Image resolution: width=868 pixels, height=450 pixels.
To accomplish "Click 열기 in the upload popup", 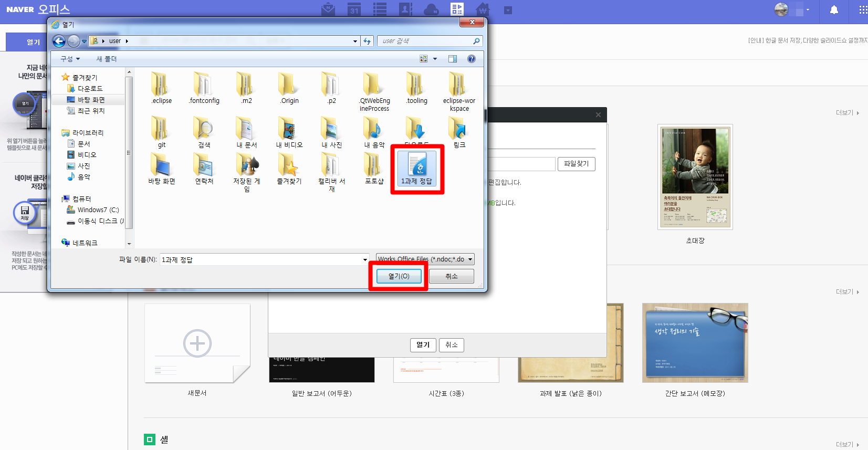I will click(x=423, y=345).
